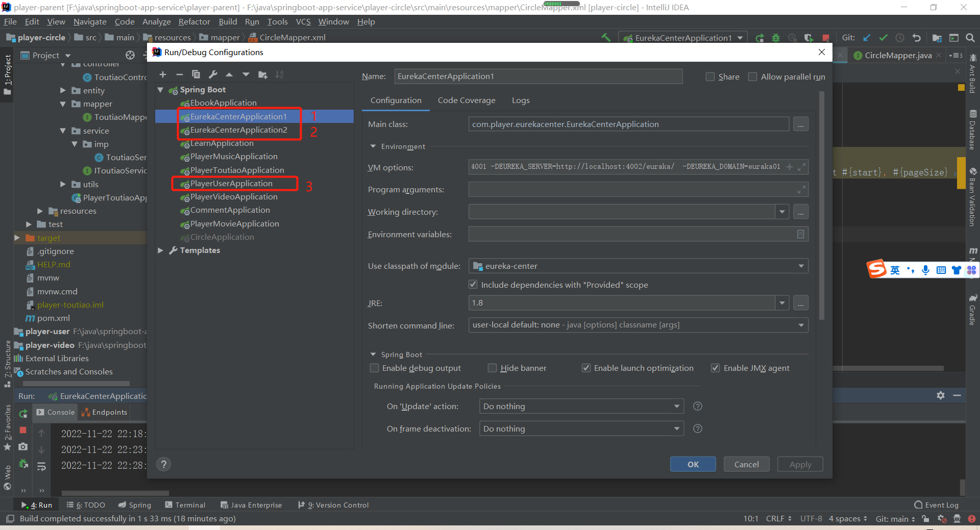Update project Git arrow icon
The image size is (980, 530).
867,38
